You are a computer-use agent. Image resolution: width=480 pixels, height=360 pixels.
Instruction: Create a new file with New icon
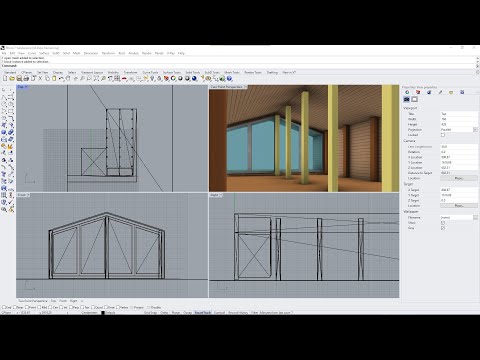coord(5,79)
